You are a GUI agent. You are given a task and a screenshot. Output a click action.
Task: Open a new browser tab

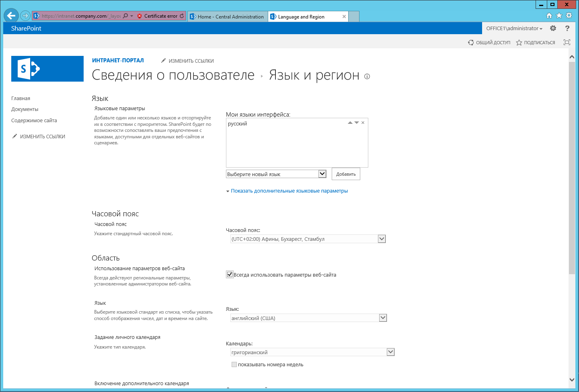(x=354, y=16)
